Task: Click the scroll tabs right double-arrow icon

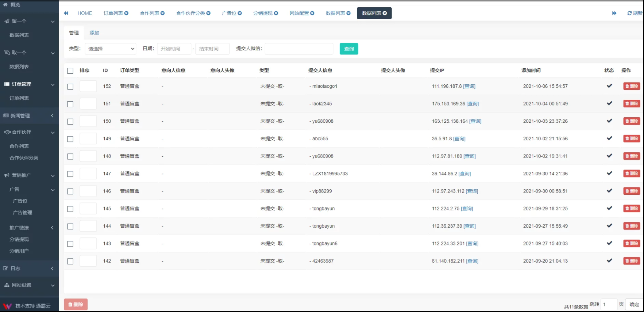Action: (x=614, y=13)
